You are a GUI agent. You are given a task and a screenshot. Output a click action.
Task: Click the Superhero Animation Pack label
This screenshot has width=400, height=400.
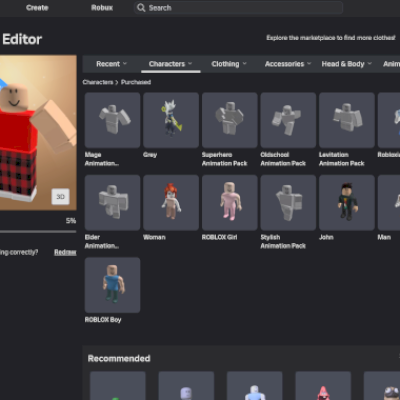coord(225,159)
